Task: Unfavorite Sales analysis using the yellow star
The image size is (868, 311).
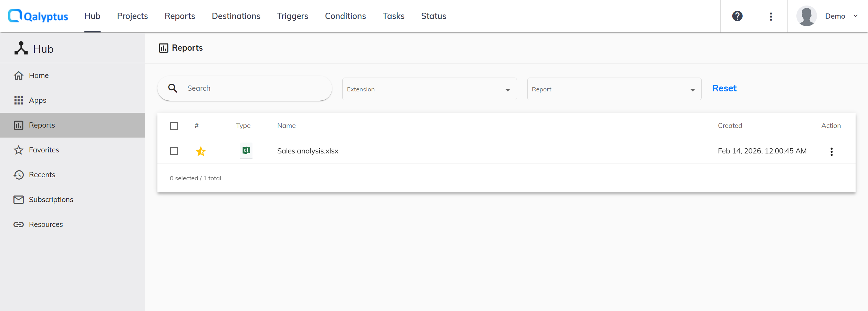Action: (x=201, y=151)
